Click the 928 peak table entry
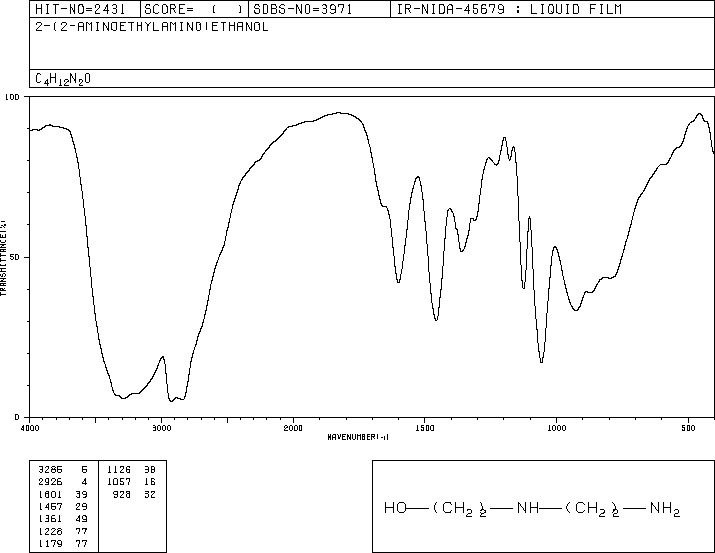This screenshot has height=553, width=715. [x=122, y=494]
